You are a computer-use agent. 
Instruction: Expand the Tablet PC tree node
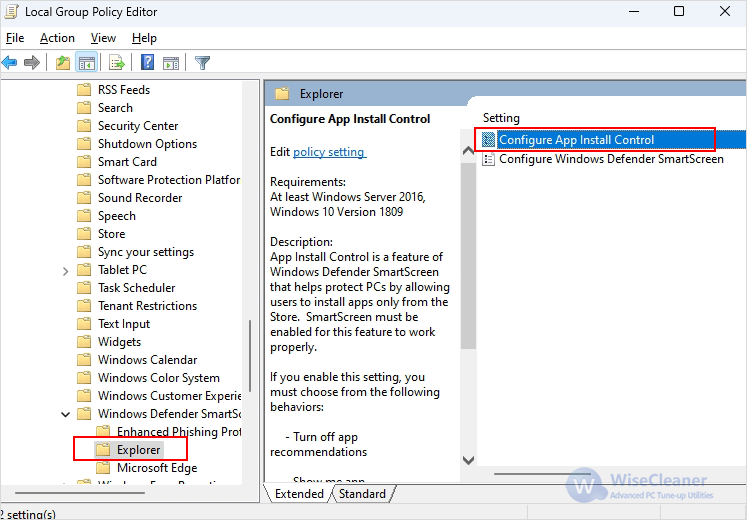(65, 271)
